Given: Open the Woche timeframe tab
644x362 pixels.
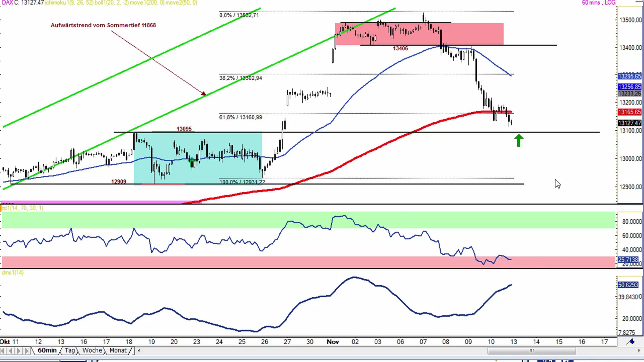Looking at the screenshot, I should point(92,350).
